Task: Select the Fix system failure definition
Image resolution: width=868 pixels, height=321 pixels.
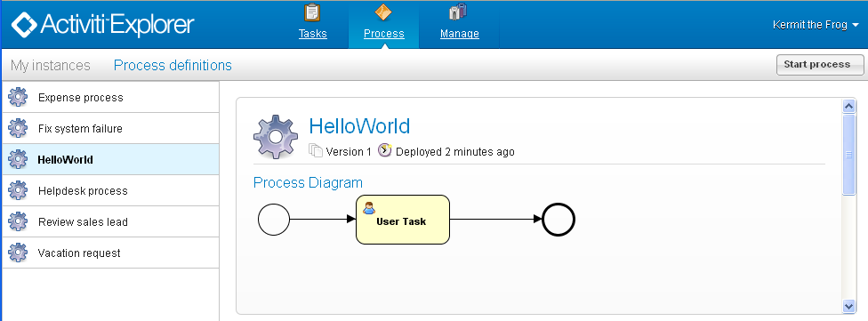Action: (x=110, y=128)
